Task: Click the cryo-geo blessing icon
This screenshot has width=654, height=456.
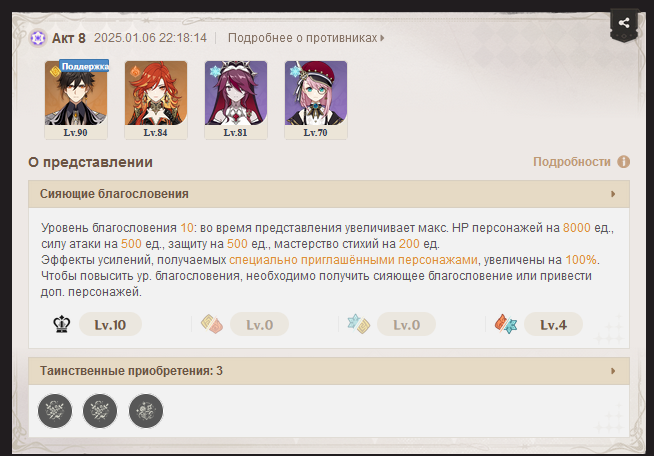Action: [359, 324]
